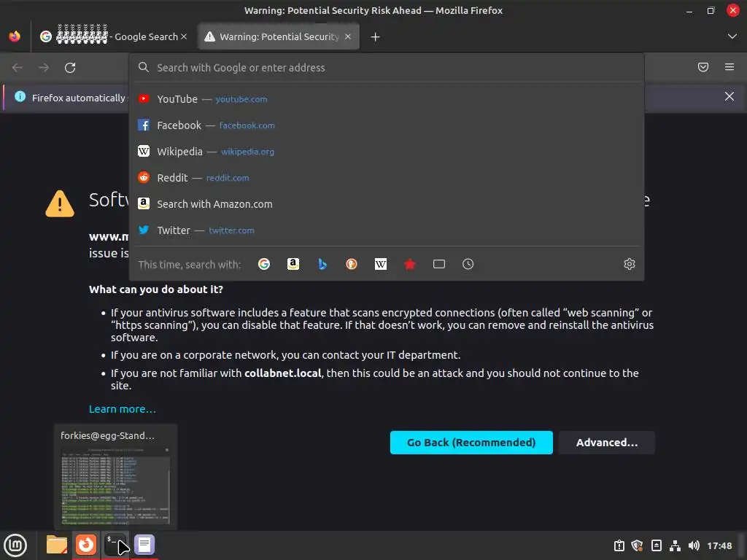Click the magnifier icon in address bar
The height and width of the screenshot is (560, 747).
(x=144, y=67)
